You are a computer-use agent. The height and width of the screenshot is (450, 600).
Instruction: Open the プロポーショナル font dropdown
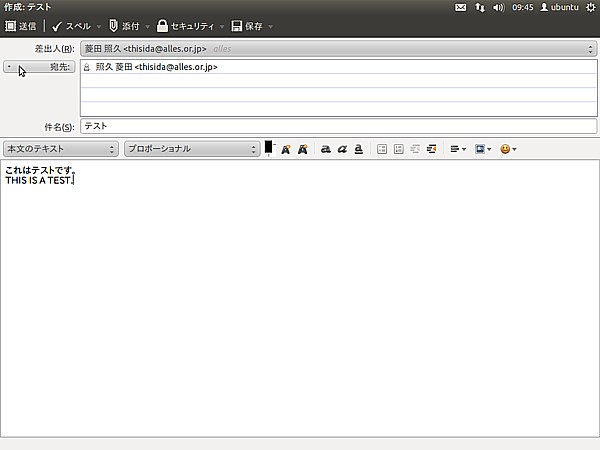pos(192,148)
